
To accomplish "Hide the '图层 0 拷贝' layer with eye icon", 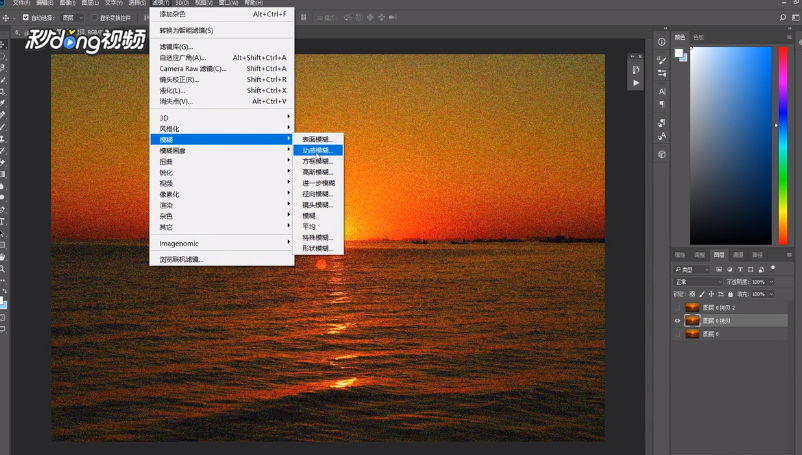I will pos(678,321).
